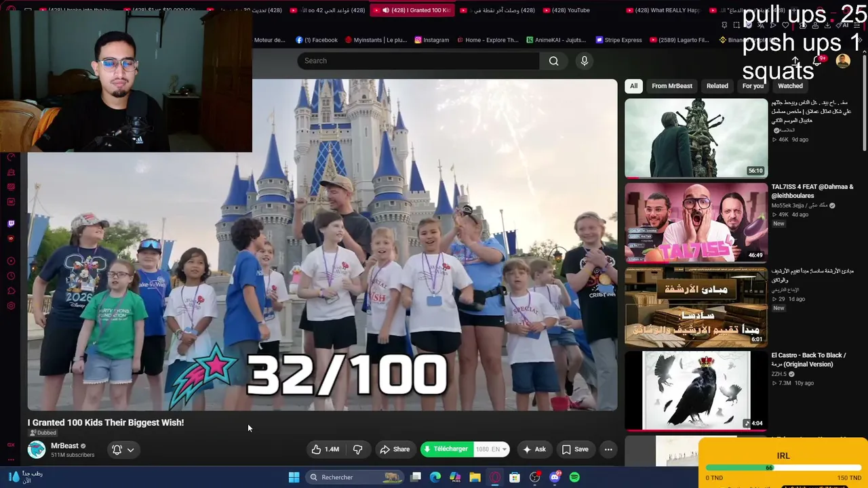Open the Stripe Express bookmark
This screenshot has height=488, width=868.
point(618,40)
